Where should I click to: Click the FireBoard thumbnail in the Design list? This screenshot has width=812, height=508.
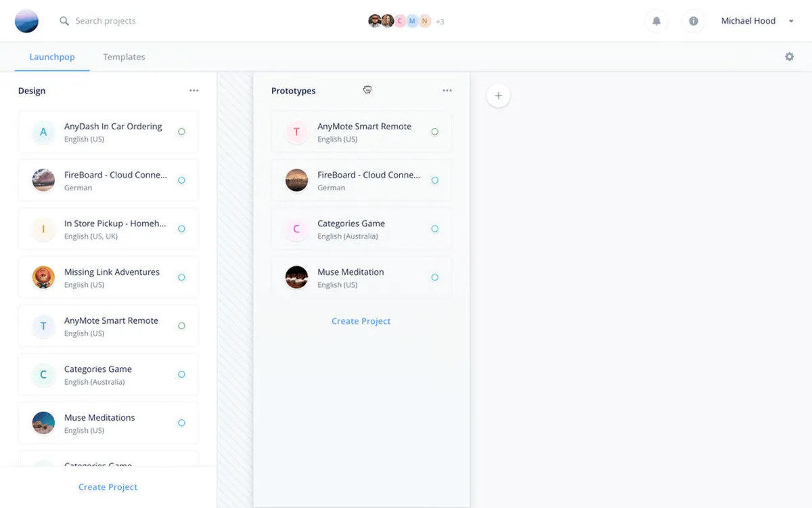[x=43, y=180]
